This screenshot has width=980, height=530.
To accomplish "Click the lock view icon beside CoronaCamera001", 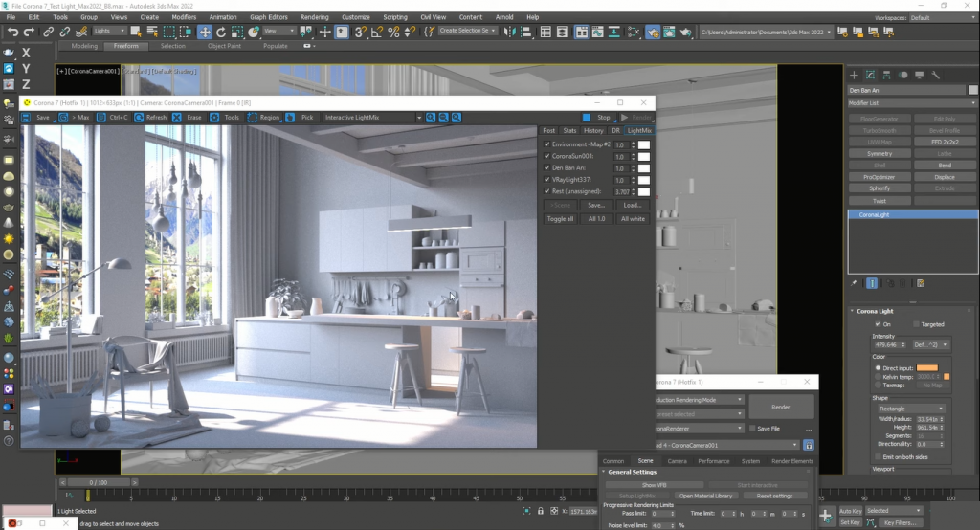I will (809, 445).
